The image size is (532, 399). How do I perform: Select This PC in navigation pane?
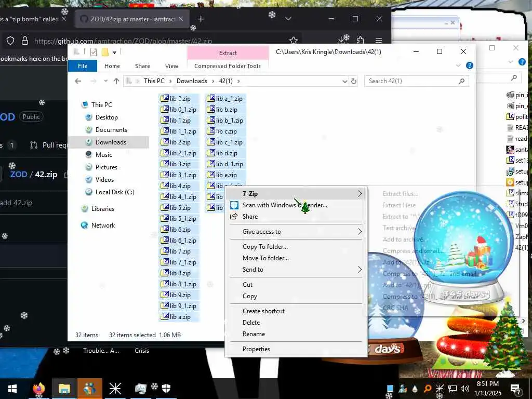point(101,105)
